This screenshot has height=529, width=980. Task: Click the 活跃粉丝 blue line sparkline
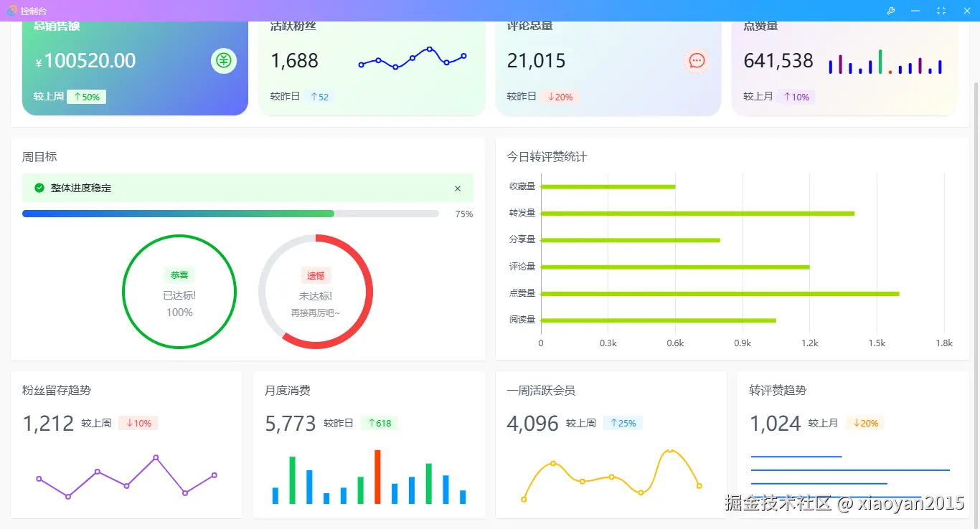click(413, 58)
